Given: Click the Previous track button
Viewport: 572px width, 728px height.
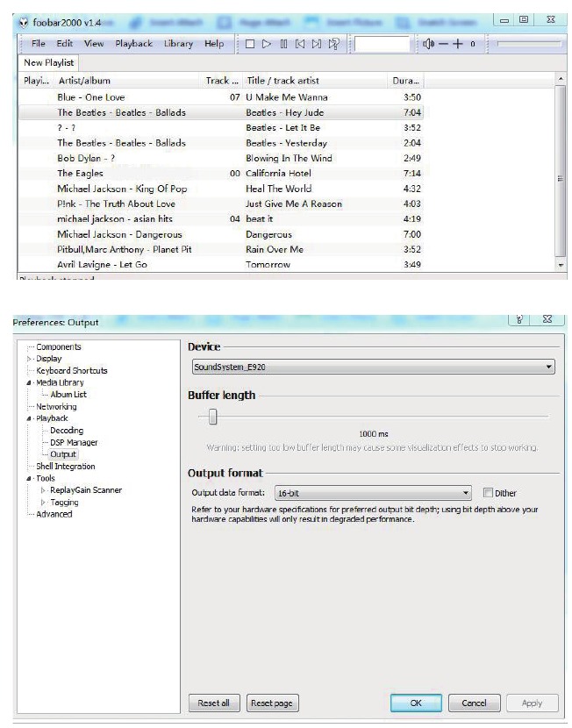Looking at the screenshot, I should point(300,44).
